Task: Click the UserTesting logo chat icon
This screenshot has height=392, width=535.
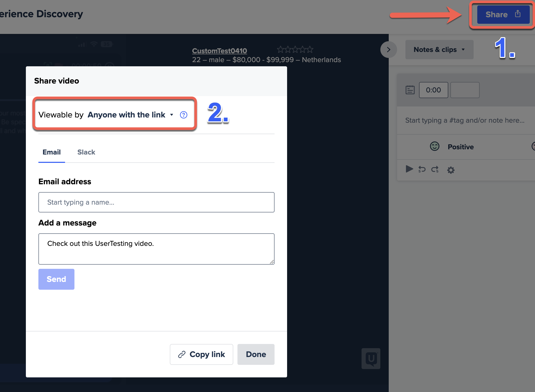Action: point(371,359)
